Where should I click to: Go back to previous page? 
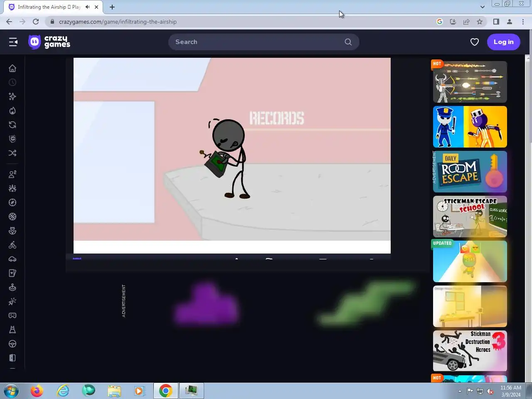(9, 22)
